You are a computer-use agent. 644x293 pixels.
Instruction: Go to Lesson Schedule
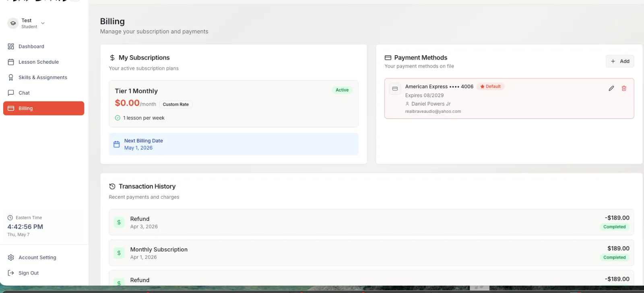pyautogui.click(x=43, y=62)
